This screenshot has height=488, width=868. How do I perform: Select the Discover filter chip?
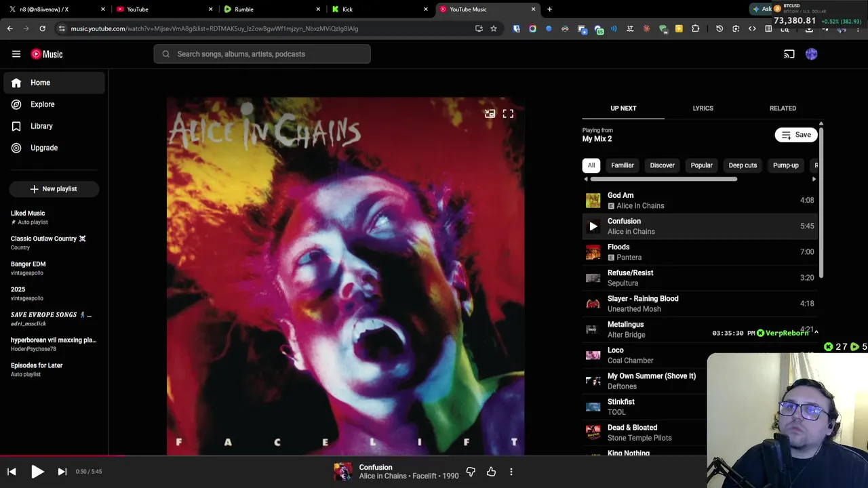(x=663, y=165)
